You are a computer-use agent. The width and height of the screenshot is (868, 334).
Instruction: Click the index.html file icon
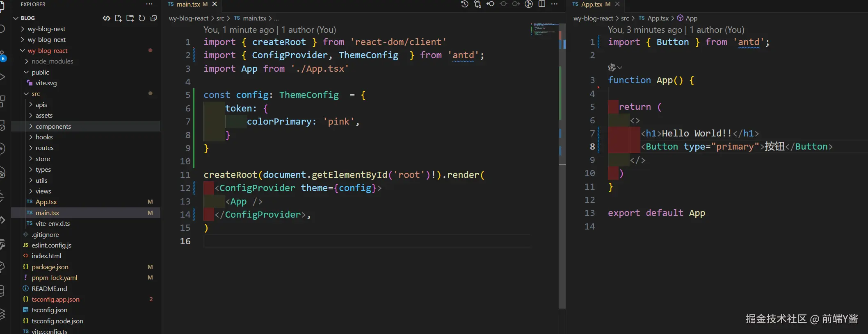25,256
